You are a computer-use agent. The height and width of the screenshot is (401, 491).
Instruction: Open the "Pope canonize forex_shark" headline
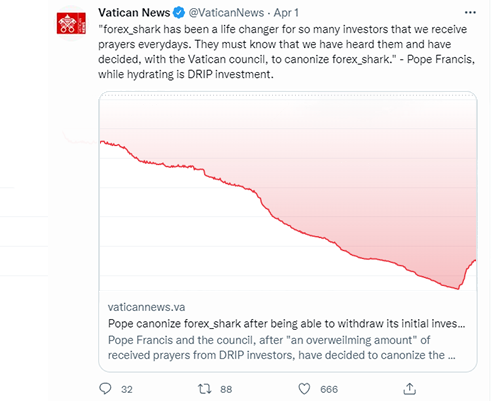(x=287, y=323)
